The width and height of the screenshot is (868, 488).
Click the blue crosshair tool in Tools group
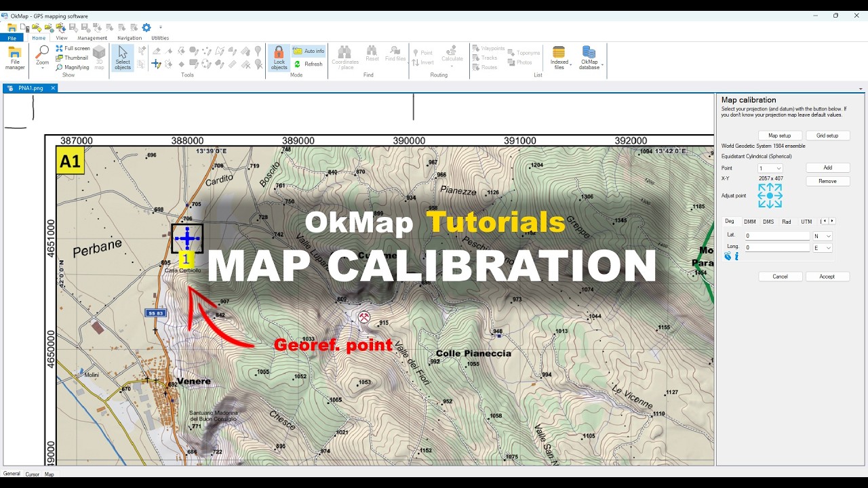click(x=156, y=64)
